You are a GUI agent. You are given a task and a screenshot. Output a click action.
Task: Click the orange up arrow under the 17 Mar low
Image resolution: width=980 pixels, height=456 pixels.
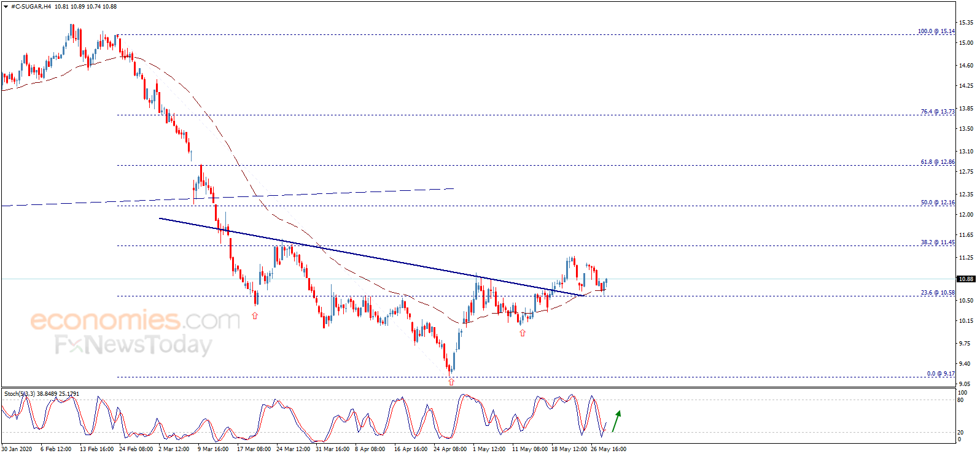pos(255,315)
